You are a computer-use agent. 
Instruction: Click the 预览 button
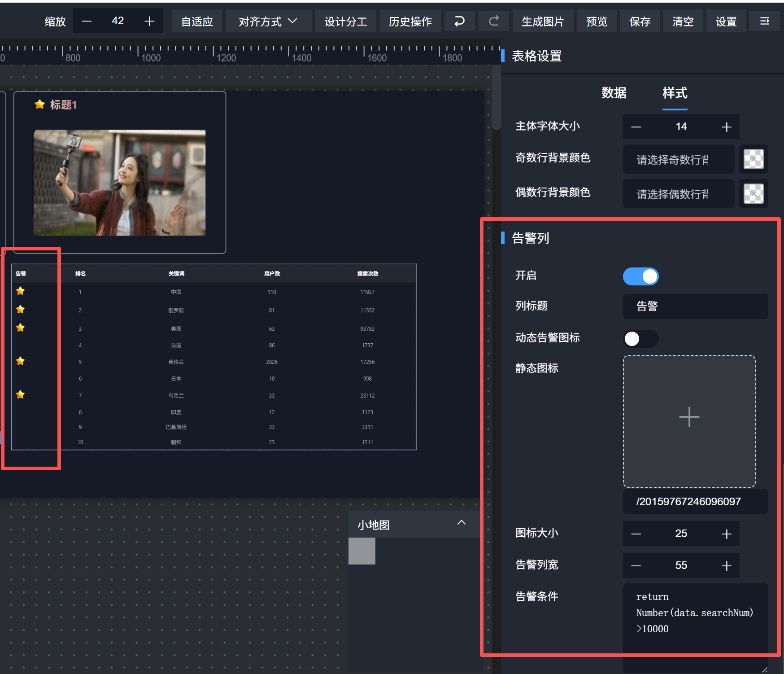pyautogui.click(x=597, y=21)
